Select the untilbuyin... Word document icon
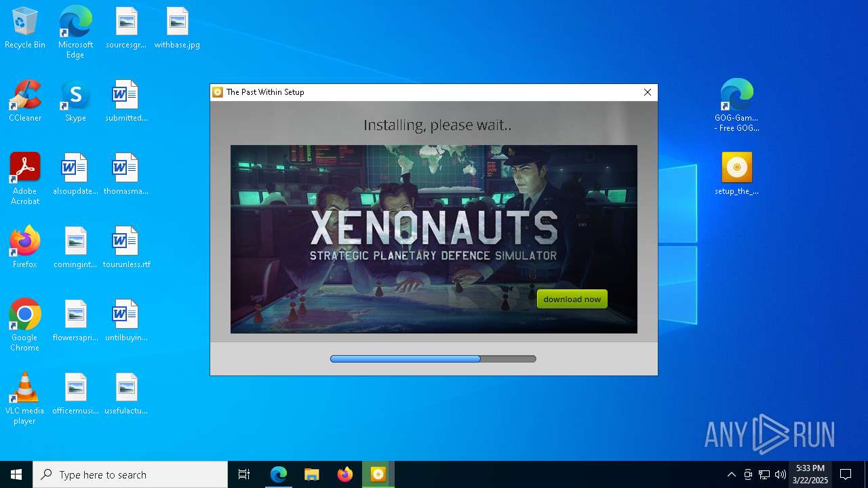The image size is (868, 488). point(126,321)
